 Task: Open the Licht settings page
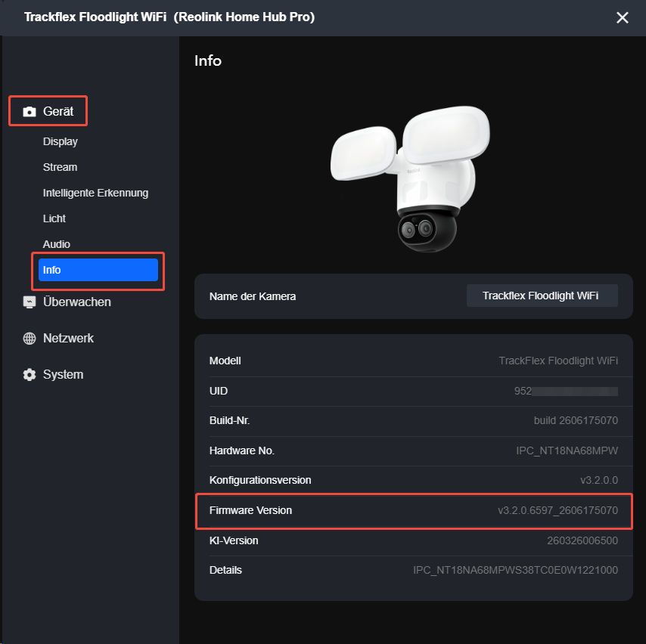[54, 218]
